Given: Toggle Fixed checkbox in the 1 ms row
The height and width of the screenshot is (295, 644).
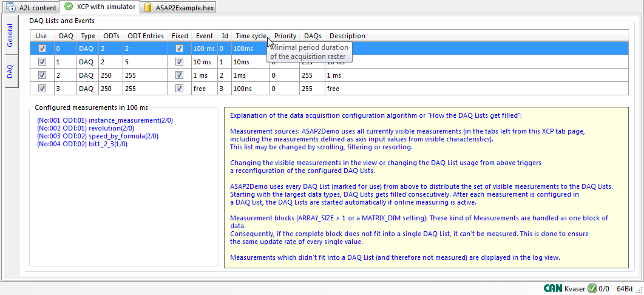Looking at the screenshot, I should click(x=179, y=75).
